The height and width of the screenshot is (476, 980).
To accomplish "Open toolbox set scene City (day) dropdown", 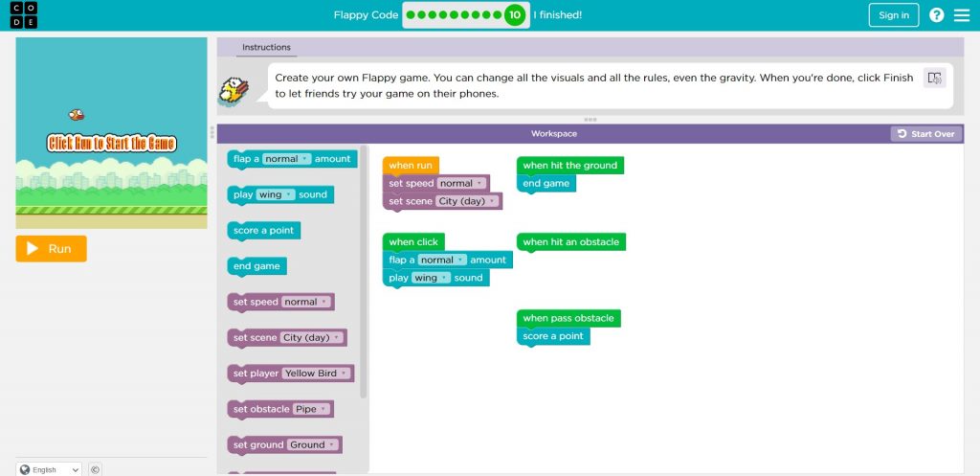I will [311, 337].
